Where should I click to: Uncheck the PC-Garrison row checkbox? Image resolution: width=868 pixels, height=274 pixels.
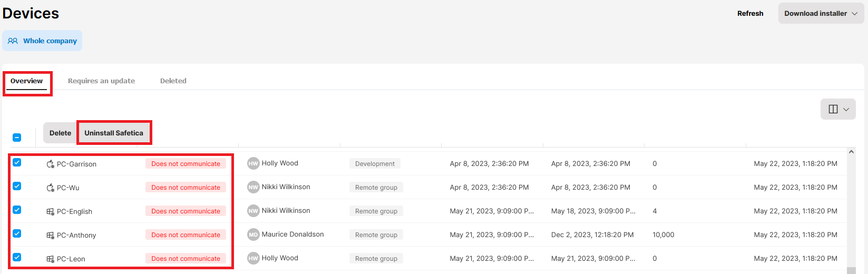click(17, 162)
